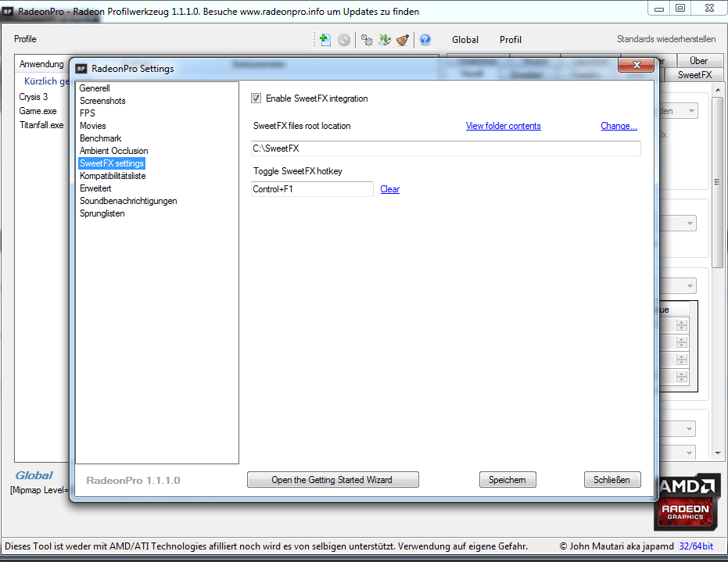Click the broom cleanup icon
The height and width of the screenshot is (562, 728).
(x=403, y=40)
